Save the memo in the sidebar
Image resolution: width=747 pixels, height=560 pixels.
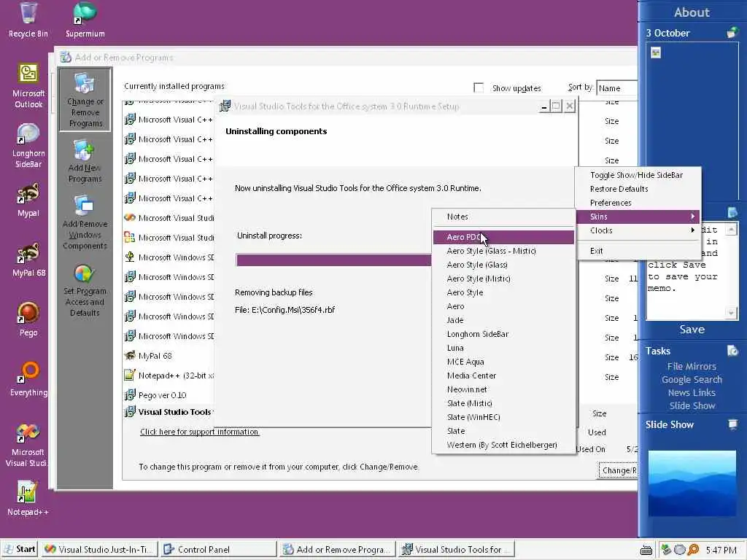(x=692, y=330)
